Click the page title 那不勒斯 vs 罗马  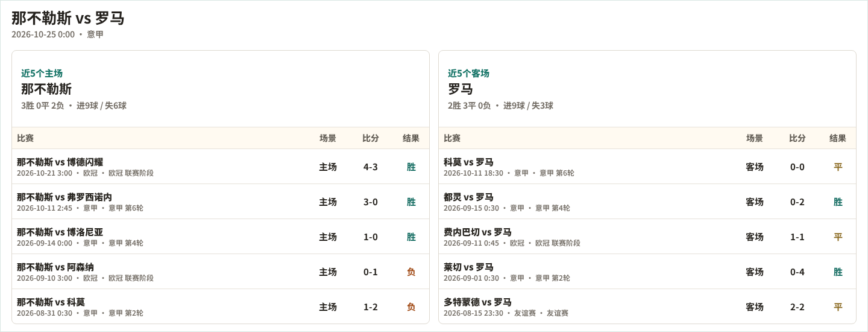click(x=68, y=18)
